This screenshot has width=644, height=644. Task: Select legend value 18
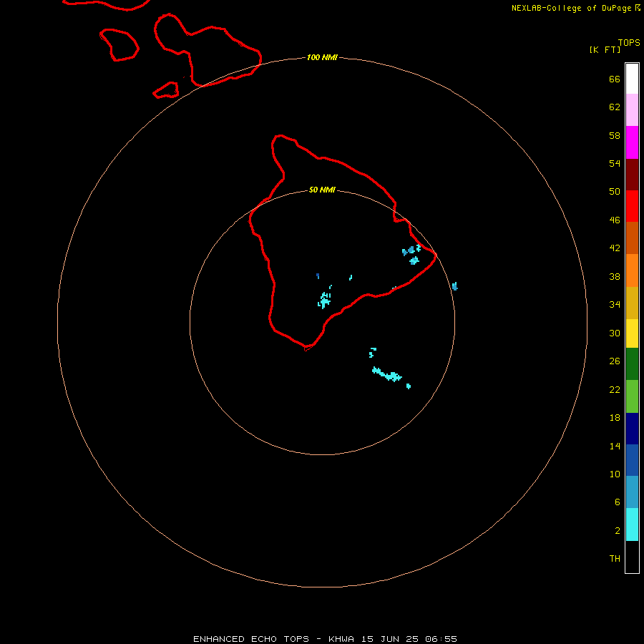point(615,418)
